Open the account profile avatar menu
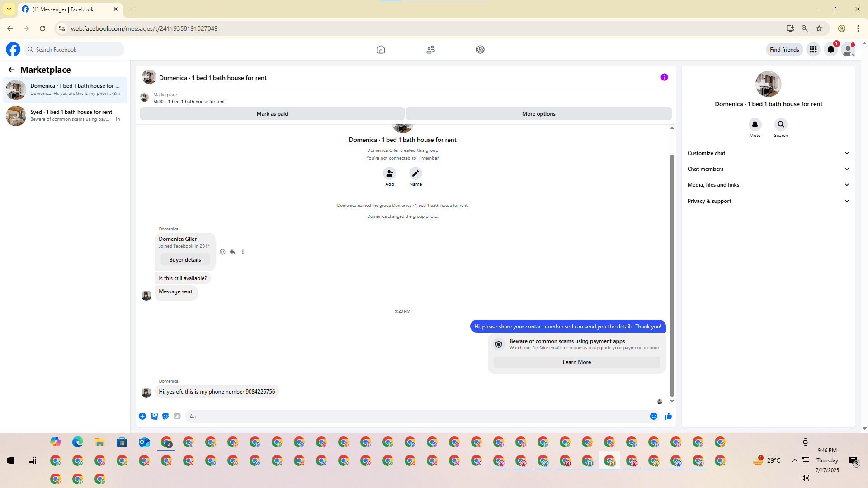The width and height of the screenshot is (868, 488). (x=848, y=50)
